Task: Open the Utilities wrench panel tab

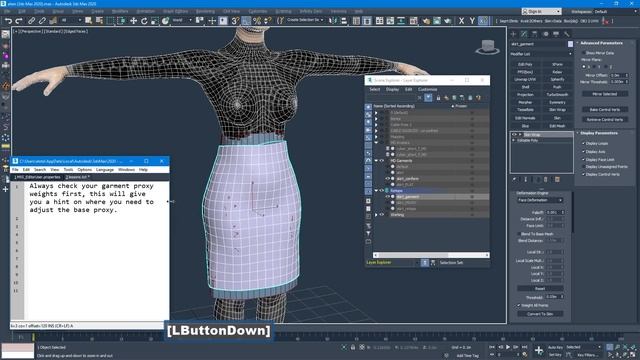Action: point(567,34)
